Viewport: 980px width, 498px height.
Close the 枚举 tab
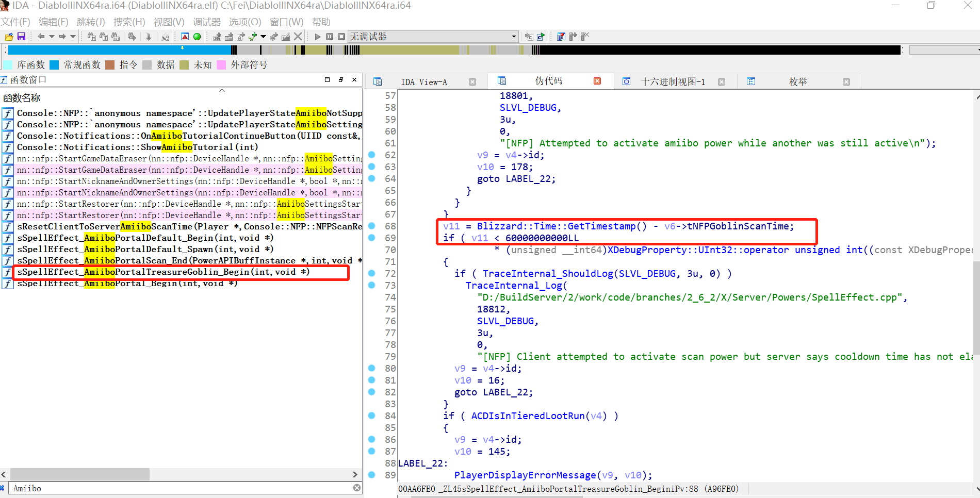coord(846,82)
